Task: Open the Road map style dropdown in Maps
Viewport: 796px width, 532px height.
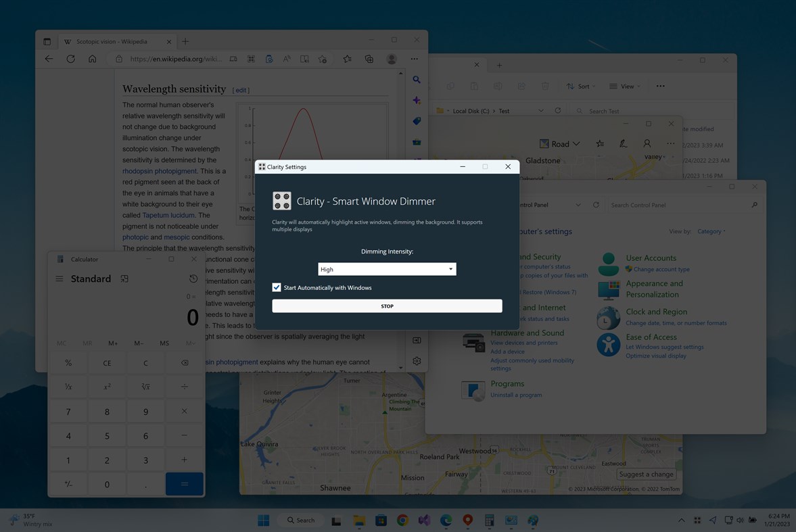Action: (559, 144)
